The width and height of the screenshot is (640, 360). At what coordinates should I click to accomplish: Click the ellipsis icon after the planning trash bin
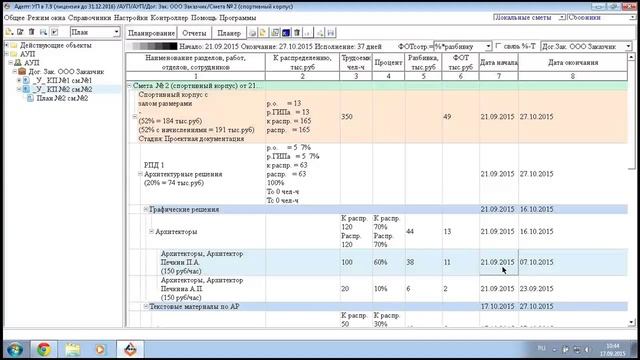click(x=308, y=33)
